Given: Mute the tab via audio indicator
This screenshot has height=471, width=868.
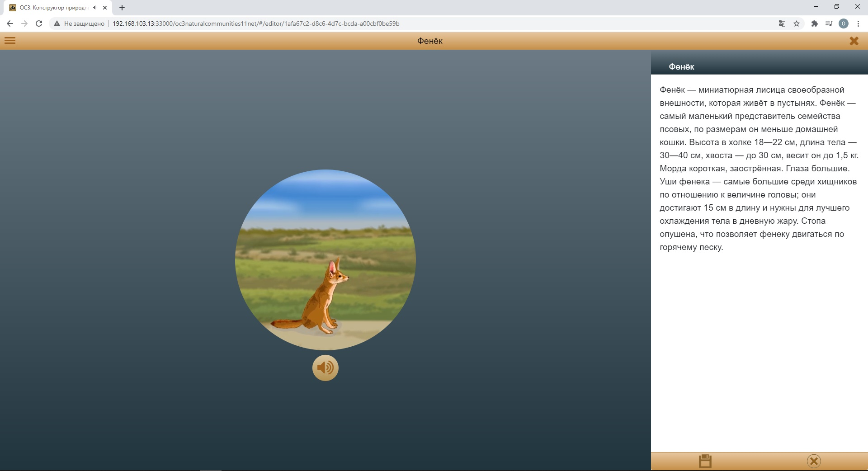Looking at the screenshot, I should [x=95, y=8].
